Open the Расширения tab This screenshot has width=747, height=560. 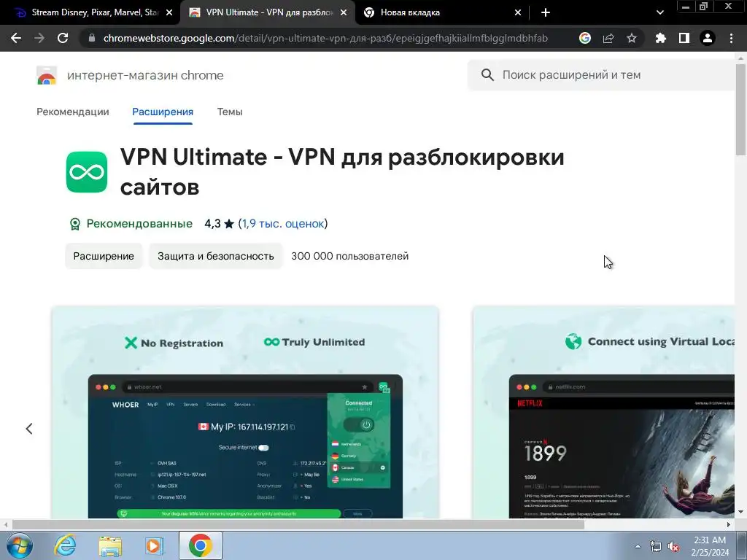[x=163, y=112]
